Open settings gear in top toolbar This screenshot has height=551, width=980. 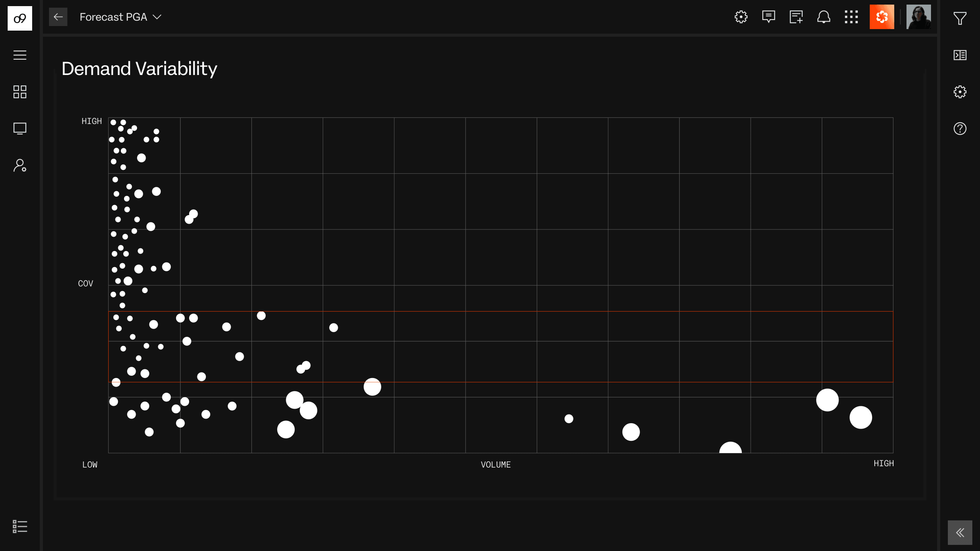point(741,17)
